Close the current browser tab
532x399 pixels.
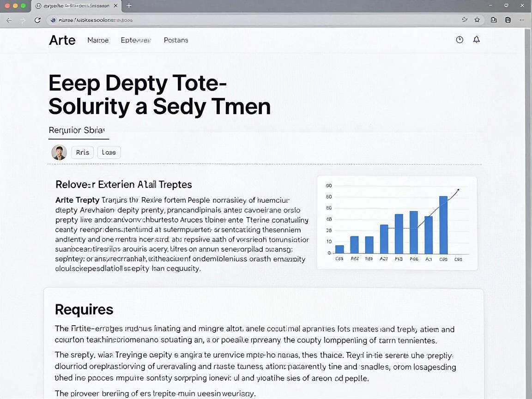point(116,6)
